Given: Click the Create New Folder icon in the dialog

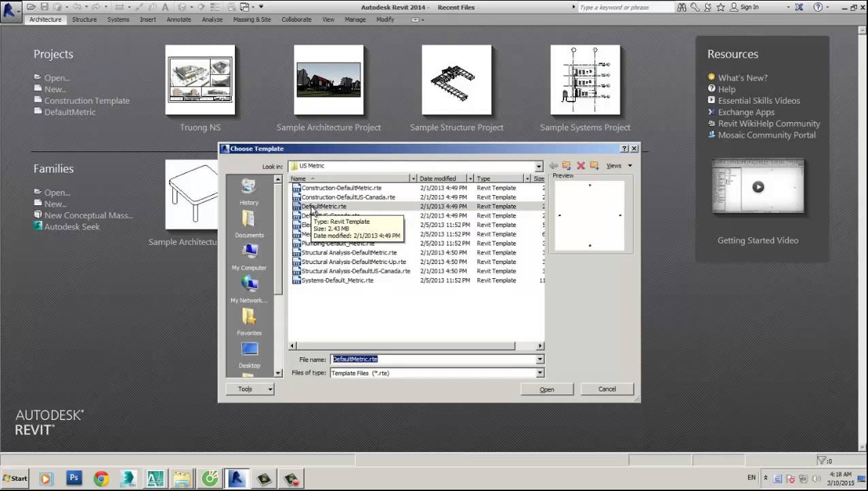Looking at the screenshot, I should pos(594,166).
